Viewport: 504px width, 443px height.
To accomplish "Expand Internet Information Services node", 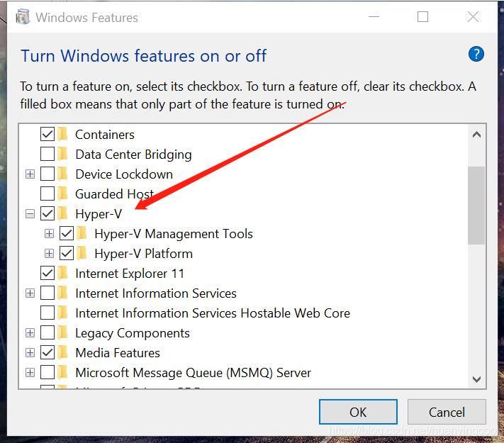I will [30, 293].
